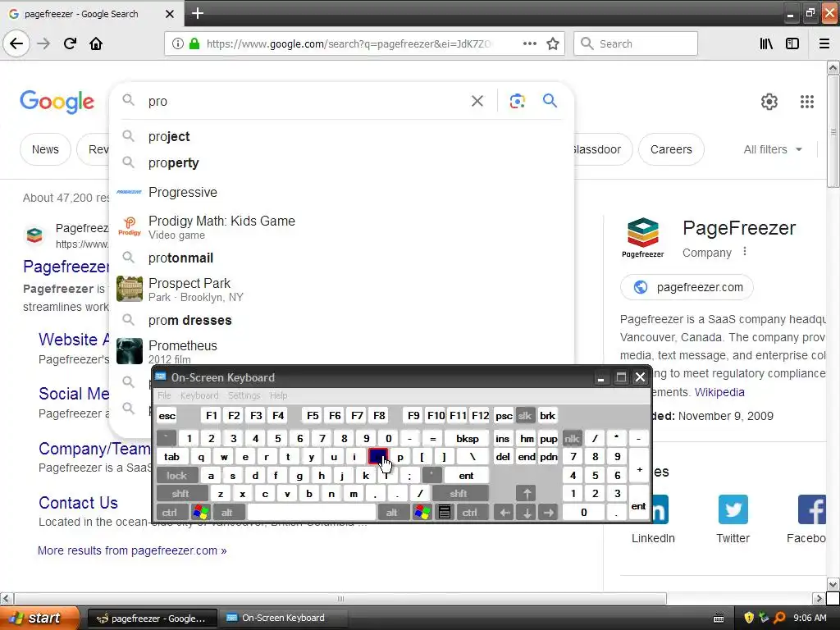The image size is (840, 630).
Task: Select the News filter chip
Action: 45,149
